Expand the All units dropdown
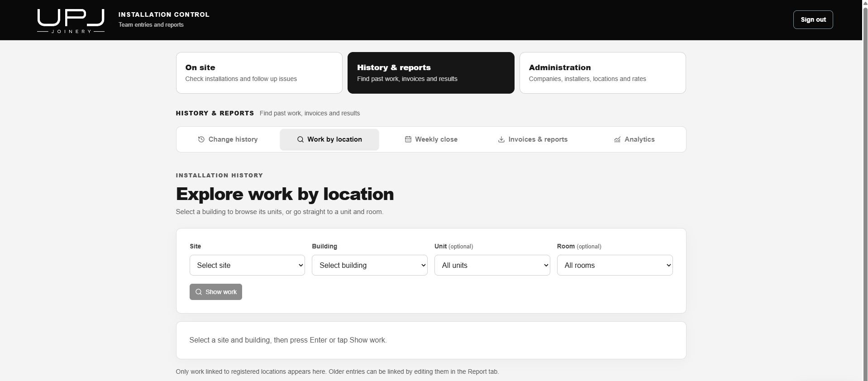The width and height of the screenshot is (868, 381). pos(492,265)
